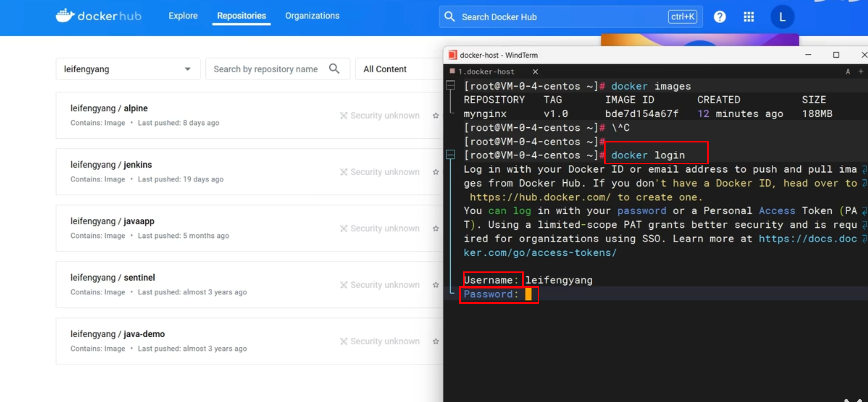
Task: Click Security unknown on jenkins row
Action: click(x=380, y=172)
